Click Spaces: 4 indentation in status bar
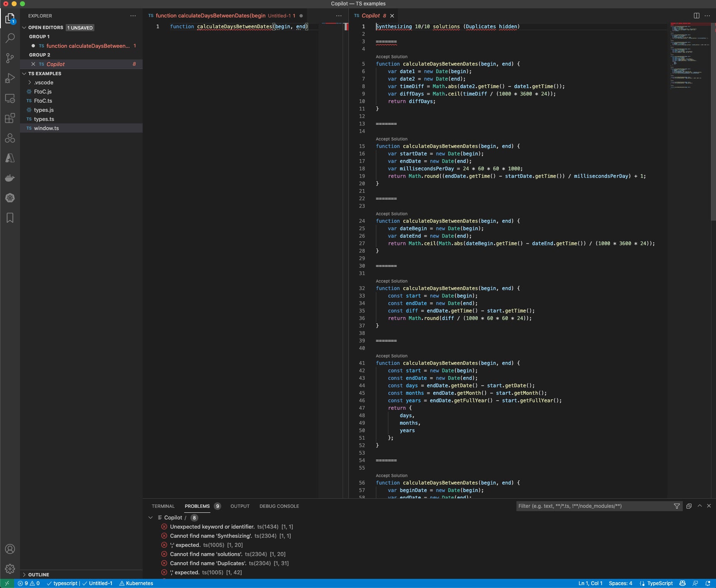The image size is (716, 588). (x=620, y=583)
